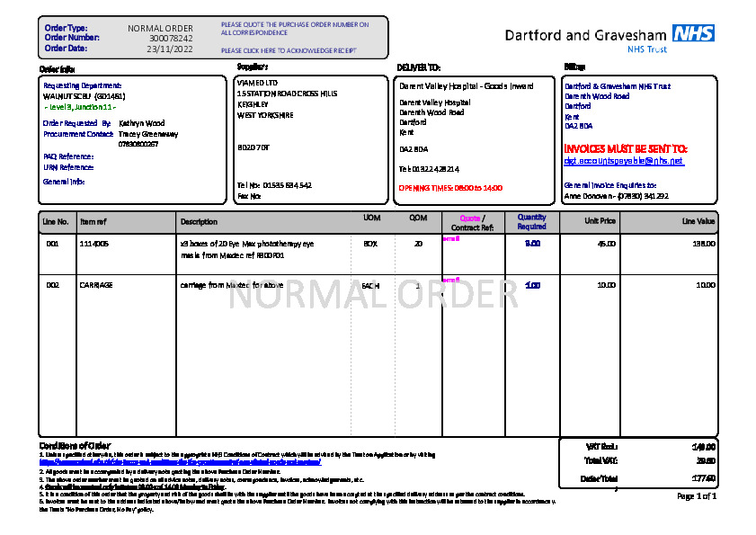Open the conditions of contract URL
Image resolution: width=756 pixels, height=535 pixels.
(x=180, y=462)
